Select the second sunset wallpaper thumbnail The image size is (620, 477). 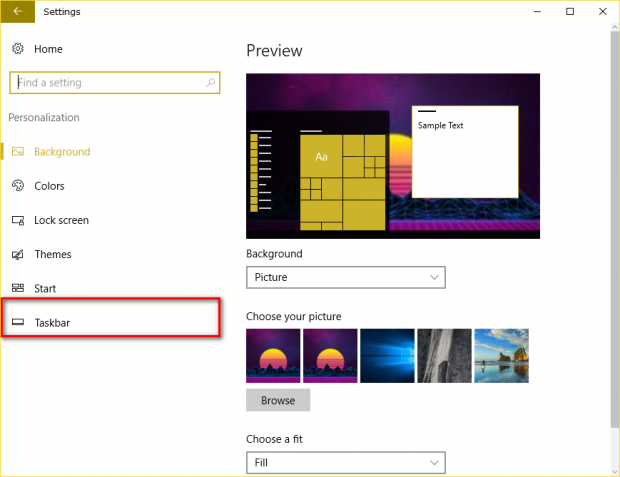330,356
